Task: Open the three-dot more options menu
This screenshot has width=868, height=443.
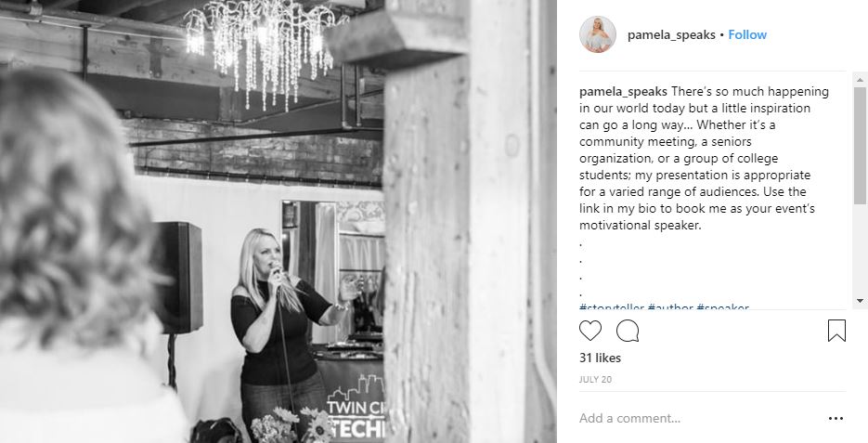Action: (836, 419)
